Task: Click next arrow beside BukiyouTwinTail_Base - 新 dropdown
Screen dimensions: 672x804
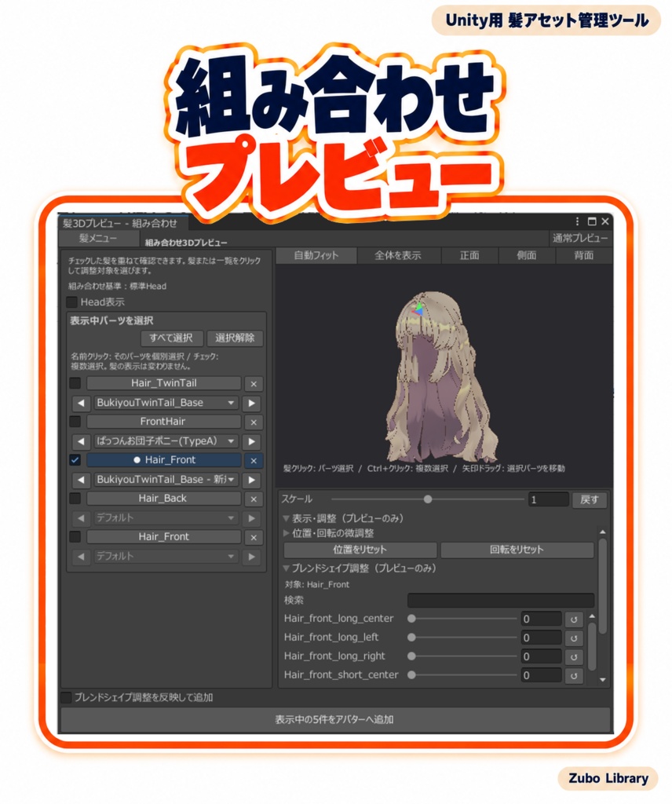Action: click(x=252, y=480)
